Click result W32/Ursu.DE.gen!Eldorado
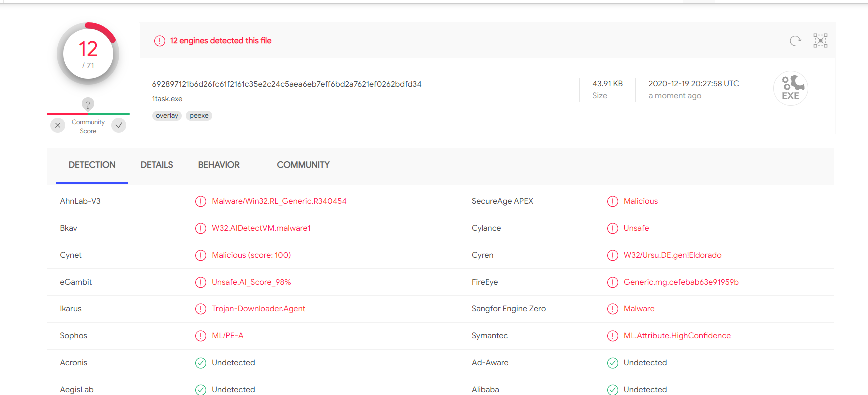This screenshot has width=868, height=395. click(673, 255)
